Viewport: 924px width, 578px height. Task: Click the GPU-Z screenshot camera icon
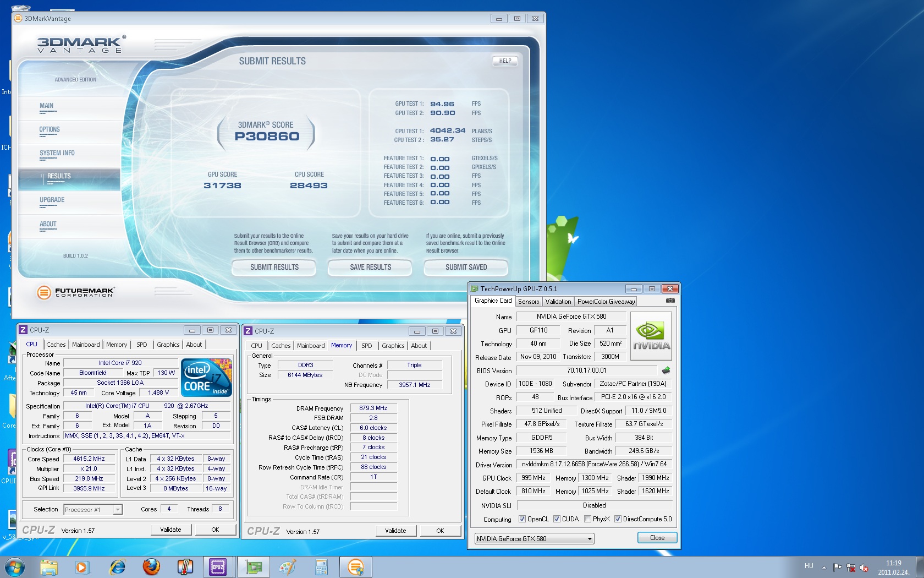click(x=670, y=301)
